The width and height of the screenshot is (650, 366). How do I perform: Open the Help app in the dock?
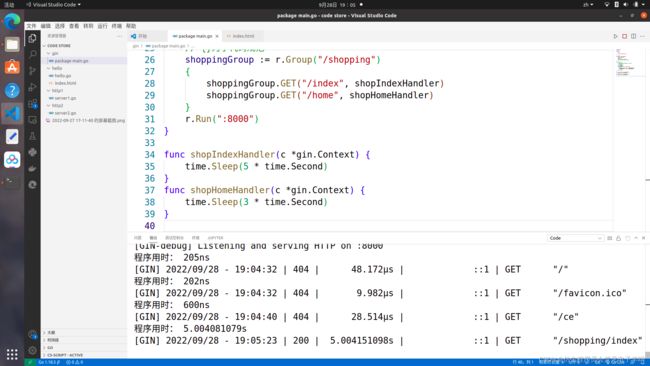point(12,90)
